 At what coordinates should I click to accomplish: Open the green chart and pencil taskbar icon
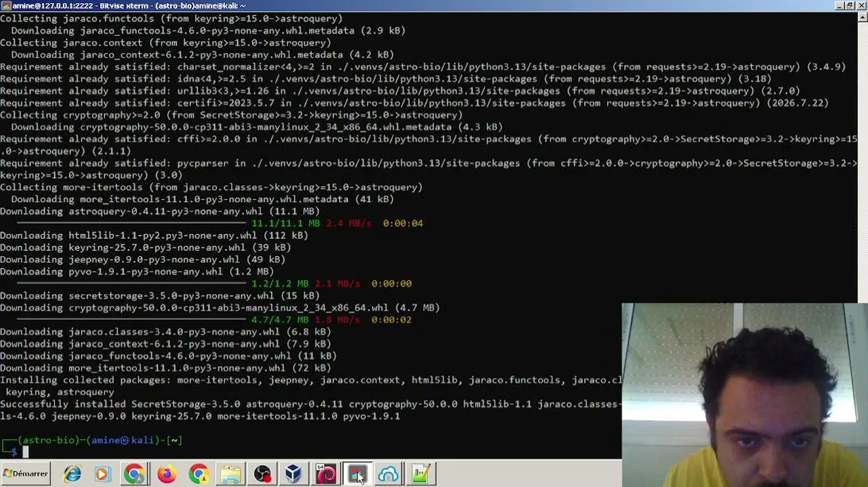tap(420, 474)
